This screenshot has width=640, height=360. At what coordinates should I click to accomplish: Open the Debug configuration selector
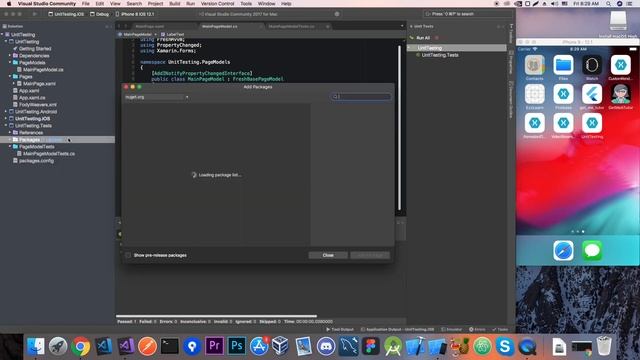pyautogui.click(x=100, y=14)
